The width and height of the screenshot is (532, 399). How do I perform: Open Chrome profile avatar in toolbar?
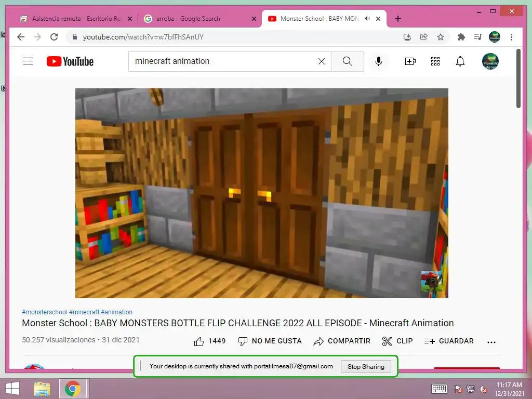pos(495,37)
